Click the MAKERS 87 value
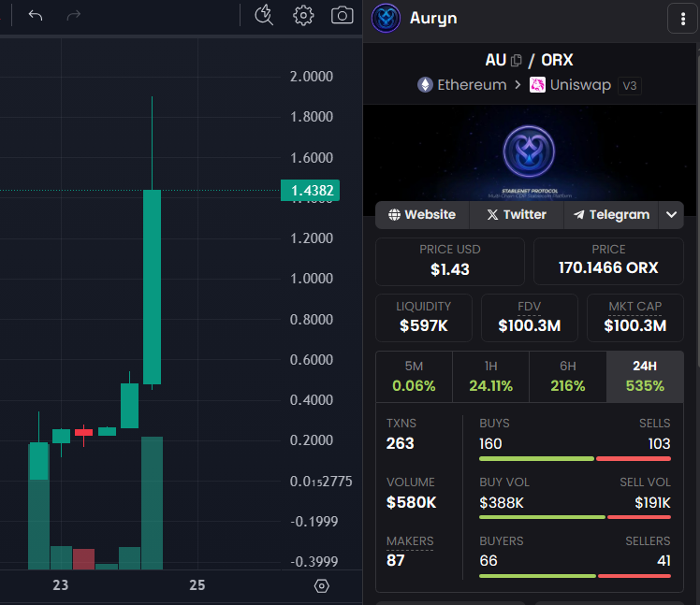This screenshot has height=605, width=700. tap(396, 560)
